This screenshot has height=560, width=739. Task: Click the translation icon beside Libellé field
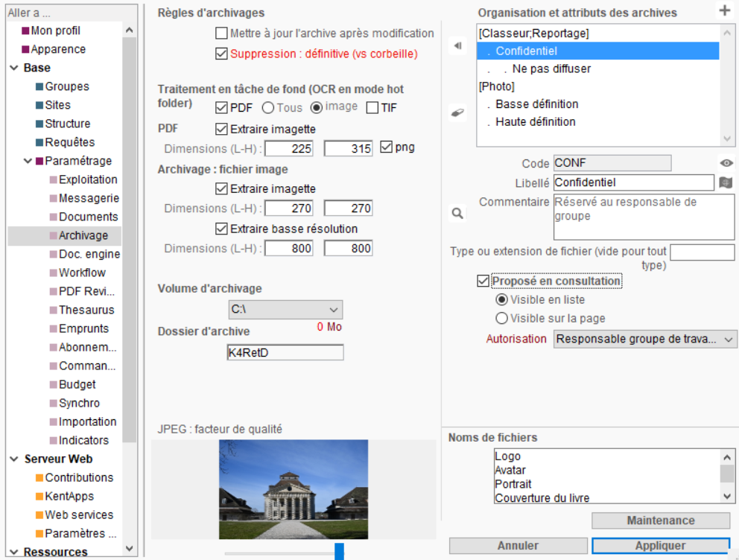click(x=726, y=182)
